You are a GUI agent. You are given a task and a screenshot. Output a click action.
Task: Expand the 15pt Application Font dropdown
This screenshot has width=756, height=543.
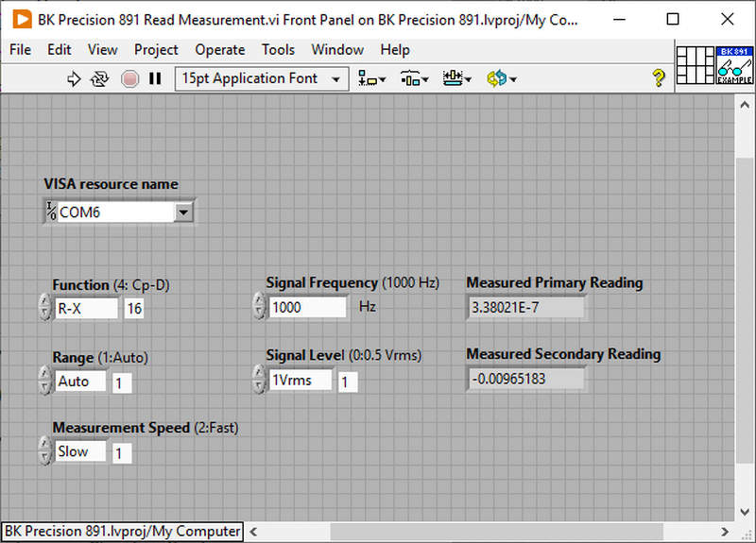[262, 78]
